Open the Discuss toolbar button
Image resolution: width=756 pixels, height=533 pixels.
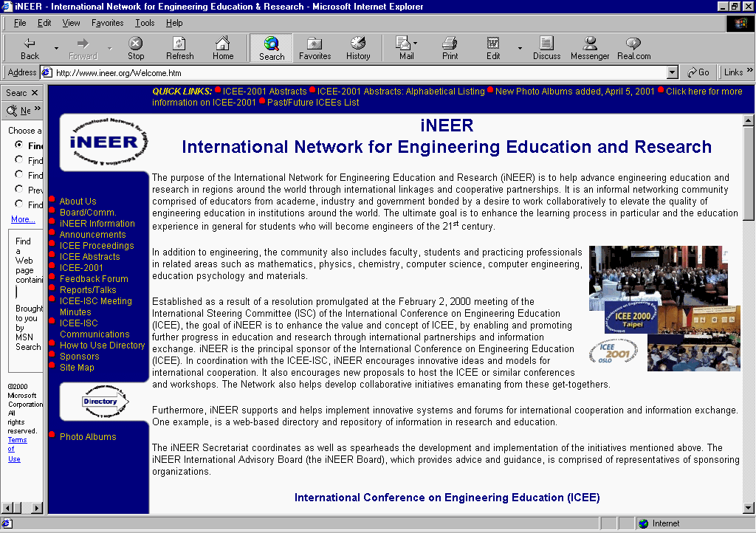547,48
